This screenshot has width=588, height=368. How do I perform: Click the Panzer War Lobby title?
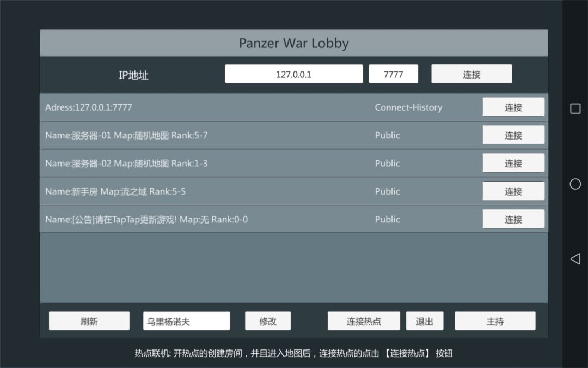pyautogui.click(x=293, y=43)
